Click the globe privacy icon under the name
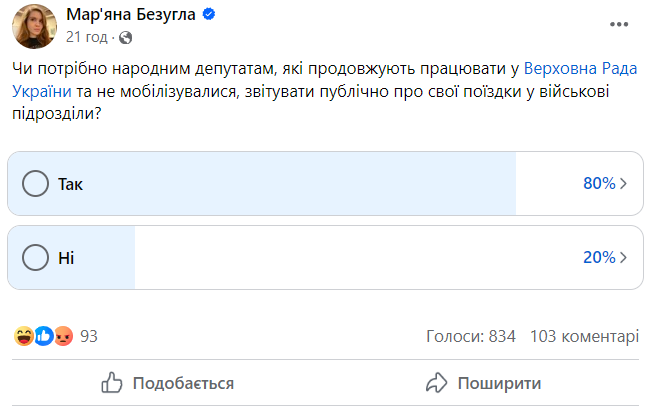 [127, 38]
